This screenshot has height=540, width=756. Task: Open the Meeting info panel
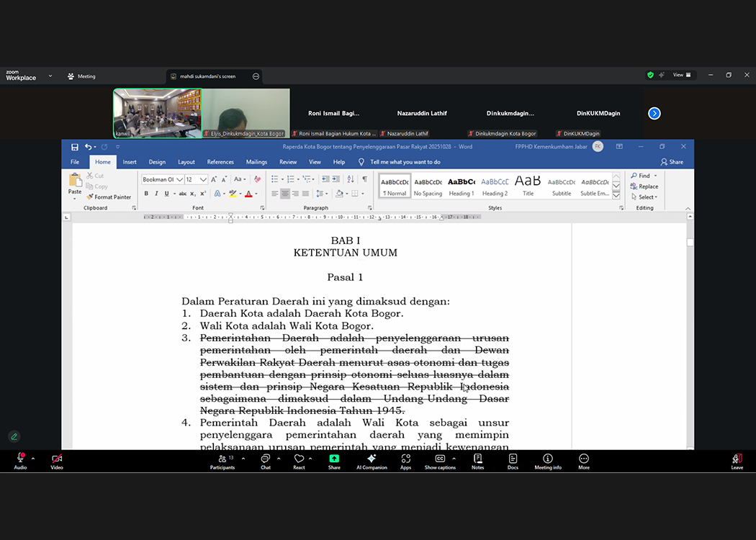point(547,461)
